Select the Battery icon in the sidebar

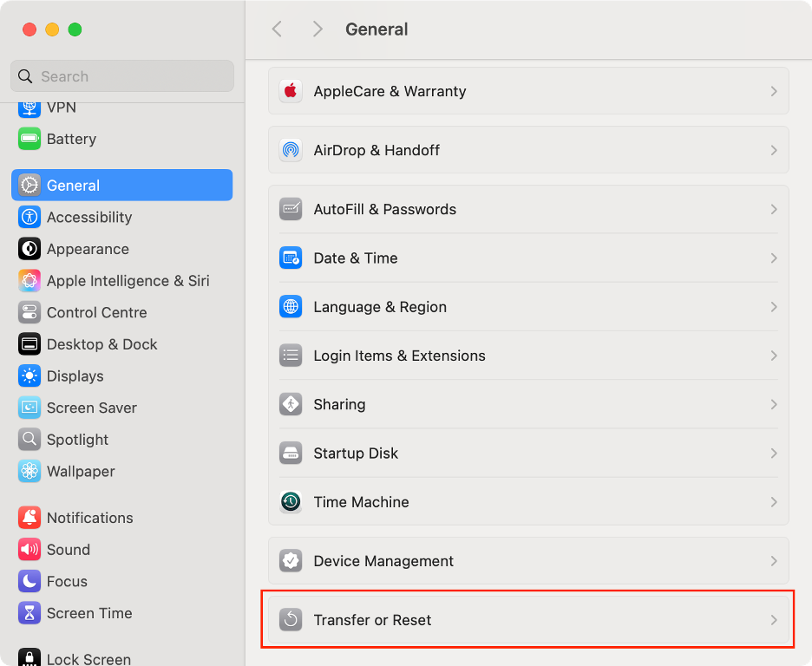tap(30, 139)
